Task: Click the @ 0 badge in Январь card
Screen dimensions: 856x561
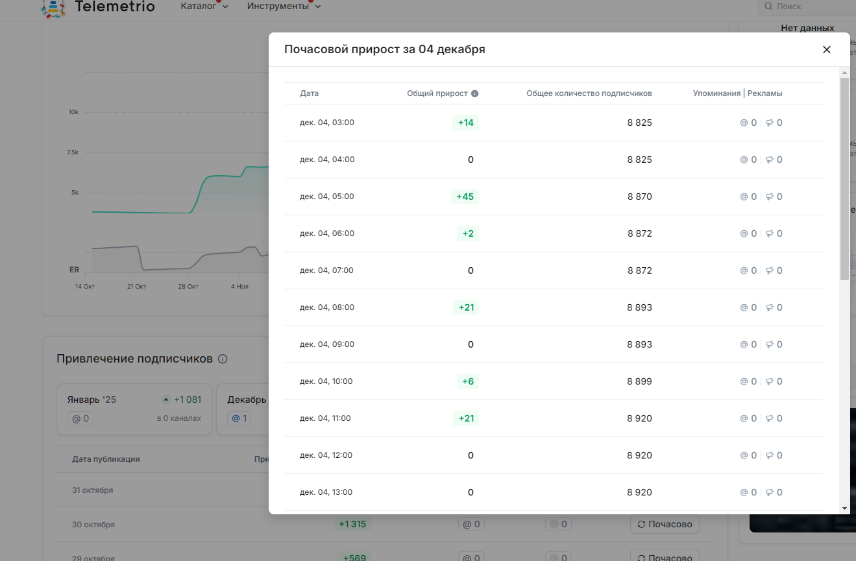Action: [81, 419]
